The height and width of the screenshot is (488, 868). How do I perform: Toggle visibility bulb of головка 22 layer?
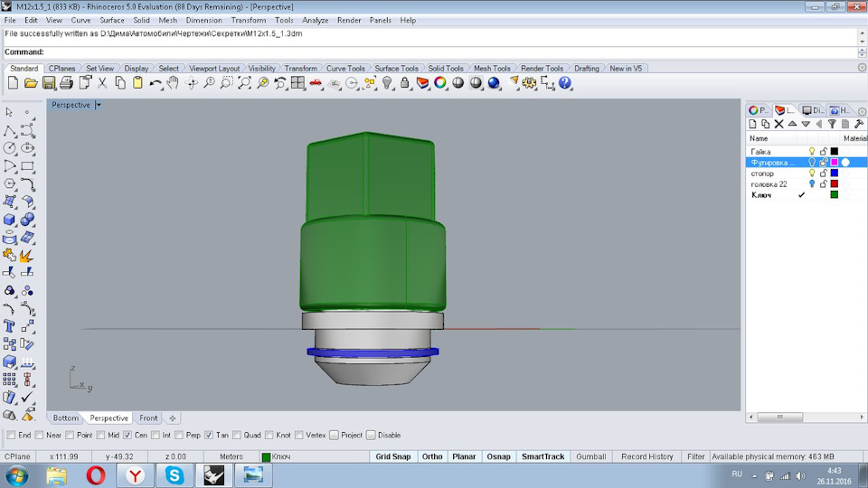[x=812, y=183]
